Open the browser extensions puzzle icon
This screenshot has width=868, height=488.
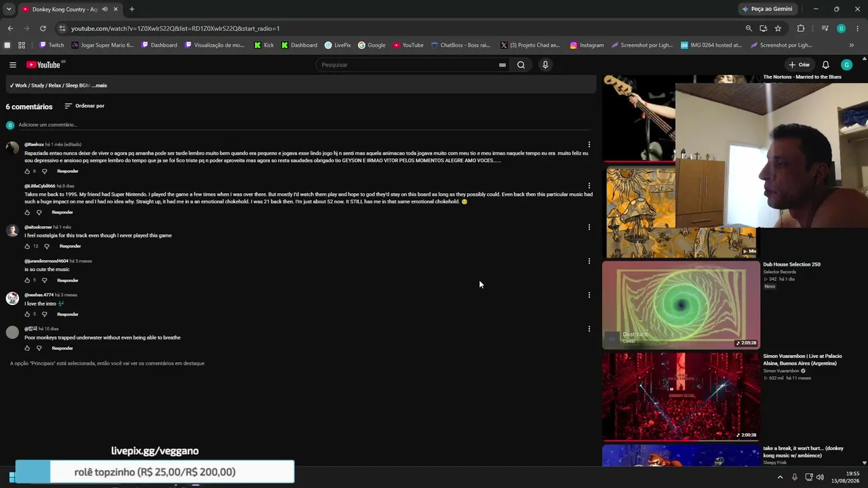point(801,28)
